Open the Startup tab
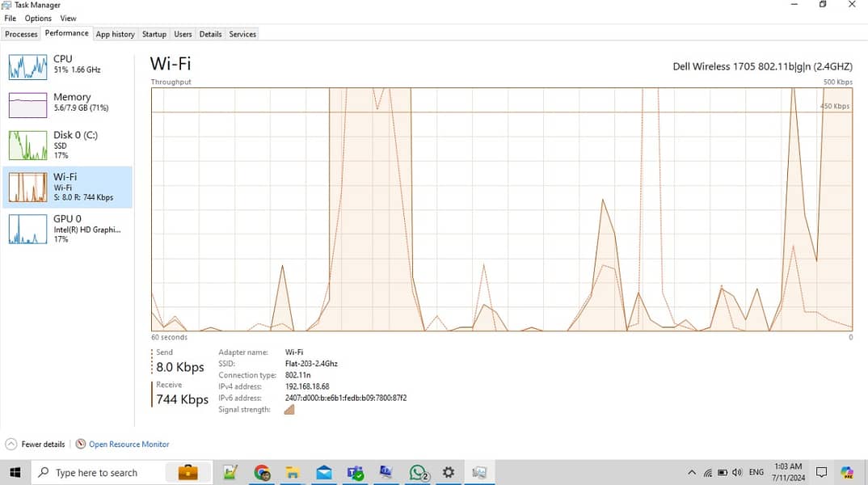The height and width of the screenshot is (485, 868). (x=154, y=34)
